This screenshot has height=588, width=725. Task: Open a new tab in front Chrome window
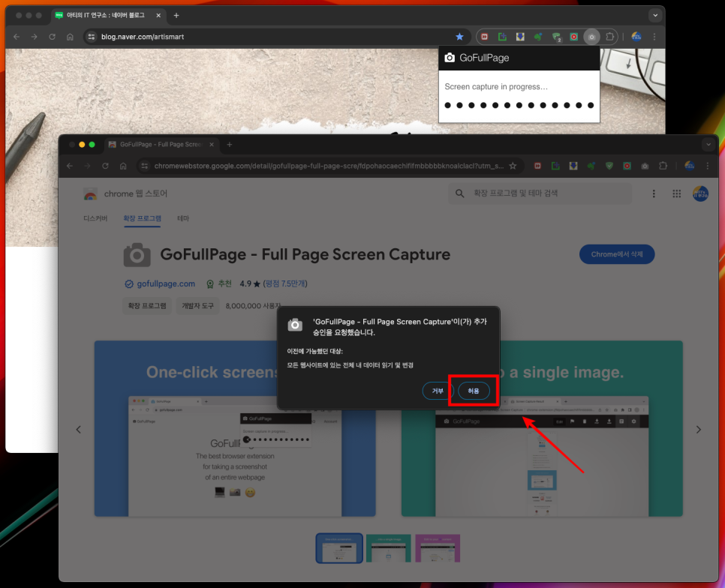229,145
